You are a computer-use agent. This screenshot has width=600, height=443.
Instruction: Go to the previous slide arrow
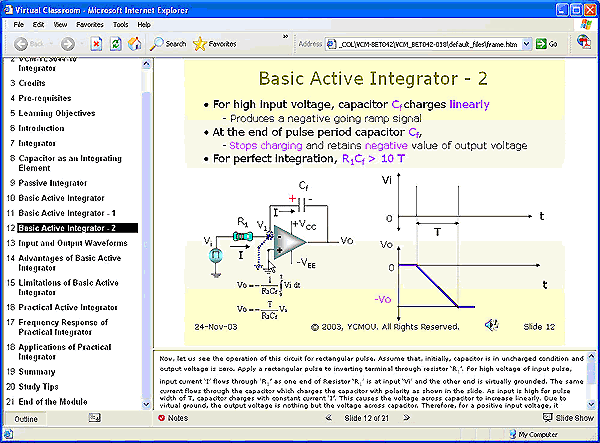click(329, 418)
